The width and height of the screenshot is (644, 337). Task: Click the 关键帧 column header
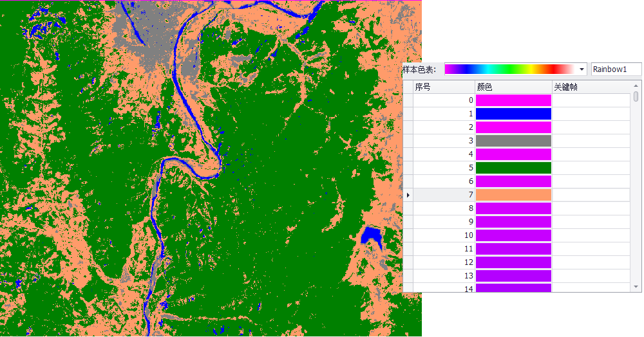591,87
